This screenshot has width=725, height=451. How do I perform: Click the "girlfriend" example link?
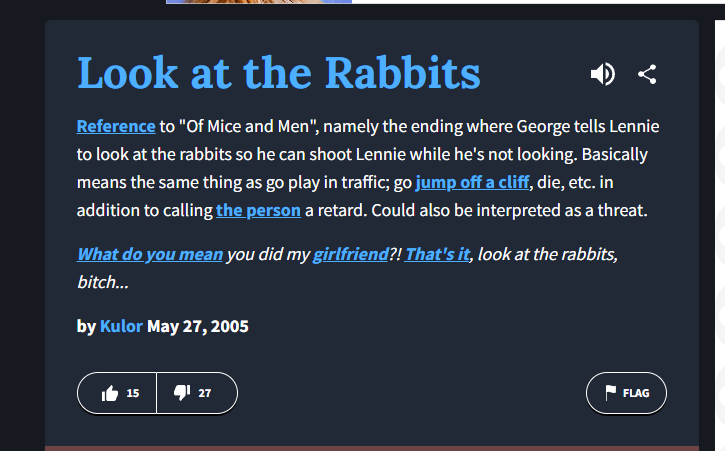(x=350, y=254)
